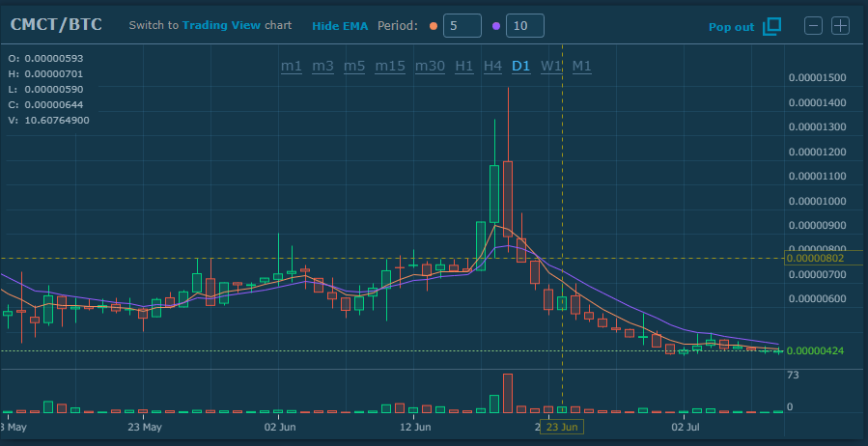Click the purple EMA color dot
The width and height of the screenshot is (868, 446).
coord(496,26)
